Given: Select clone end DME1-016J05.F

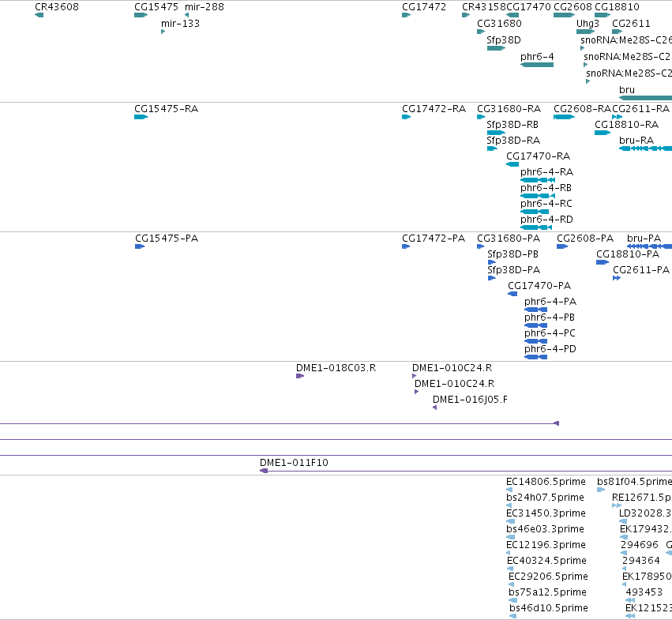Looking at the screenshot, I should 470,400.
